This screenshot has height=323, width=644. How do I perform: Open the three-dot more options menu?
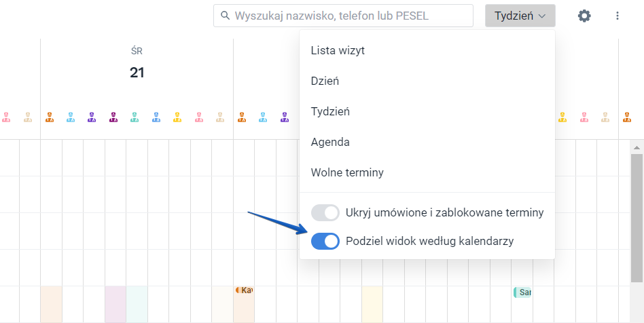pyautogui.click(x=618, y=16)
